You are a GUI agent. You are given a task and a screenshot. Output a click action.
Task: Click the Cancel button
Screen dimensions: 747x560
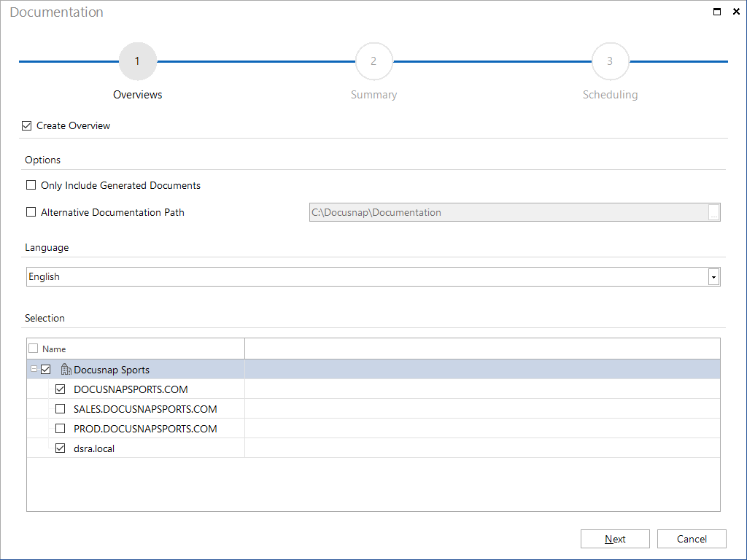click(x=692, y=539)
